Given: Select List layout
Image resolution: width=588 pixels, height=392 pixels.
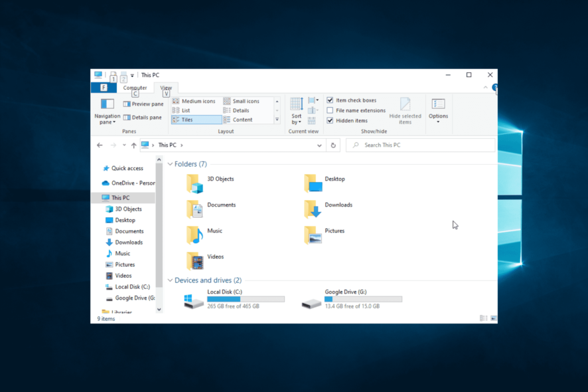Looking at the screenshot, I should [181, 110].
